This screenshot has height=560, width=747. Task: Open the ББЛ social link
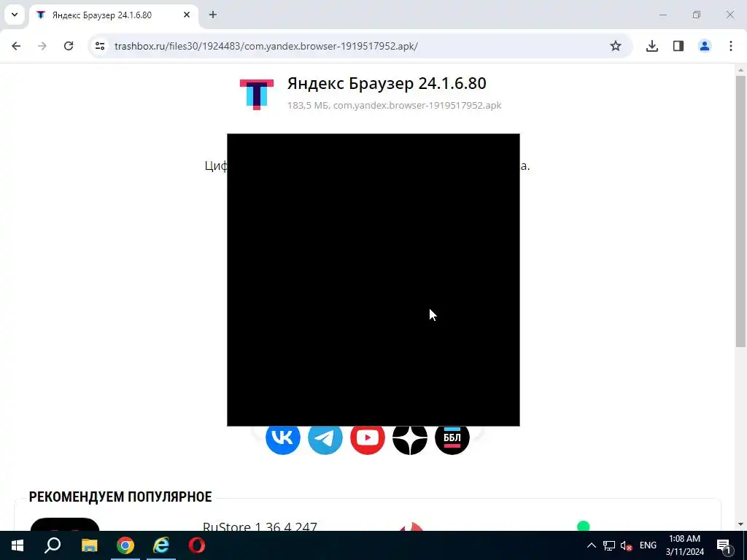coord(452,437)
